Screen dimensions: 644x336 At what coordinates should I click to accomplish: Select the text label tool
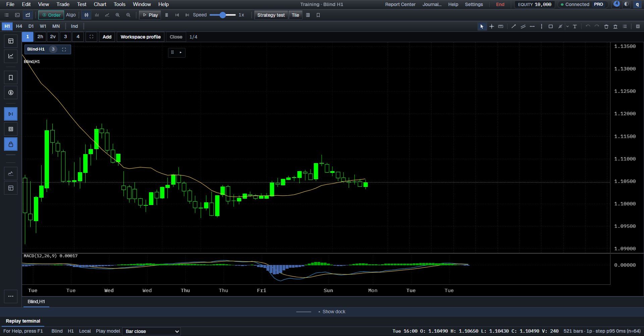[575, 26]
